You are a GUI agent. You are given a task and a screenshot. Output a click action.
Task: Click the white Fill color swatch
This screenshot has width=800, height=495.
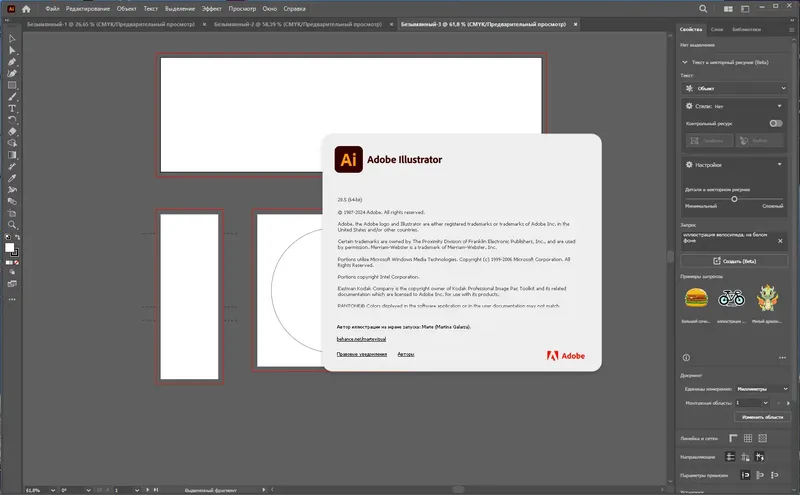click(x=9, y=248)
